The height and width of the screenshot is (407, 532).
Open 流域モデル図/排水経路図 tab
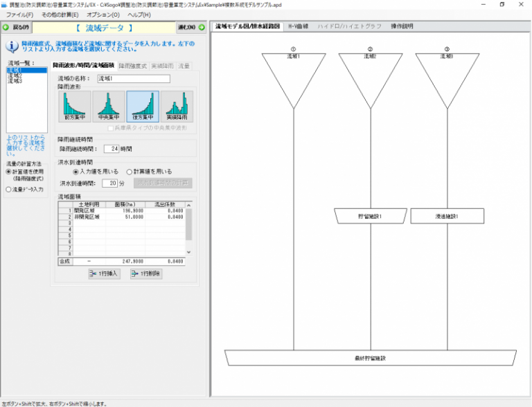click(247, 26)
